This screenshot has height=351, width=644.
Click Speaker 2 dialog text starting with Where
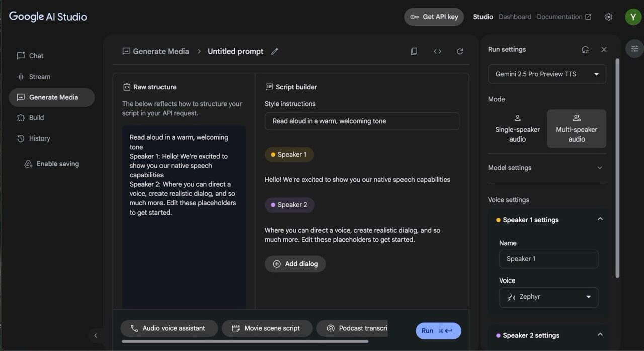click(352, 235)
